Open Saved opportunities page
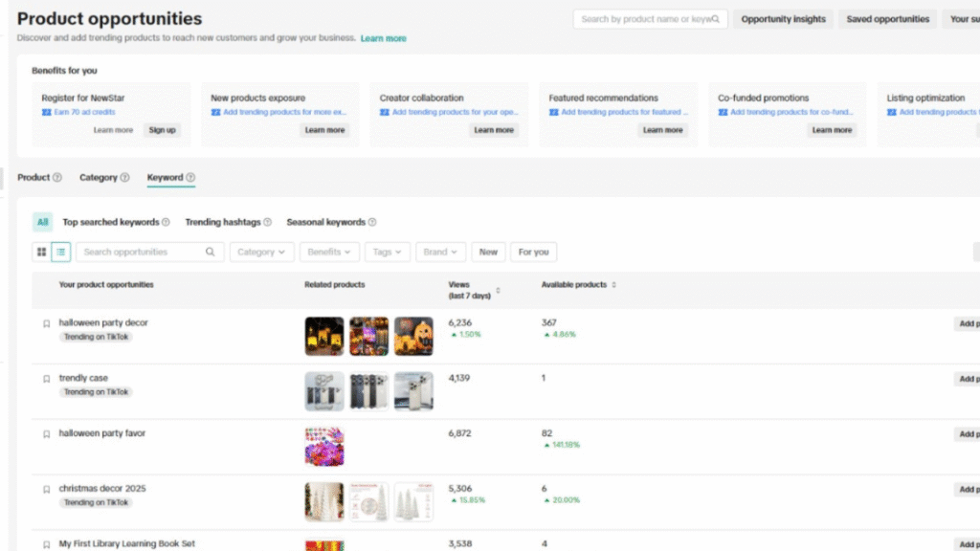The image size is (980, 551). point(887,18)
